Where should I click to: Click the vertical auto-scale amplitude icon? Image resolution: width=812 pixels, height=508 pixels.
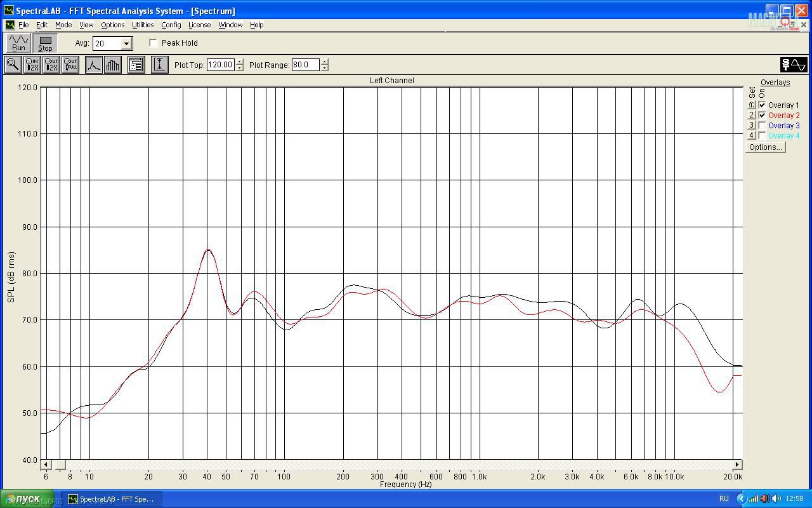pos(159,65)
